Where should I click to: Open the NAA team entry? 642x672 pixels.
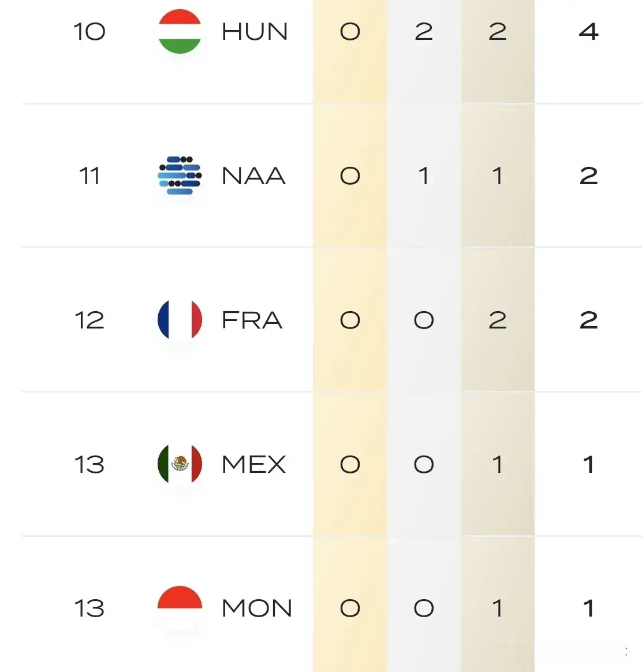tap(253, 176)
